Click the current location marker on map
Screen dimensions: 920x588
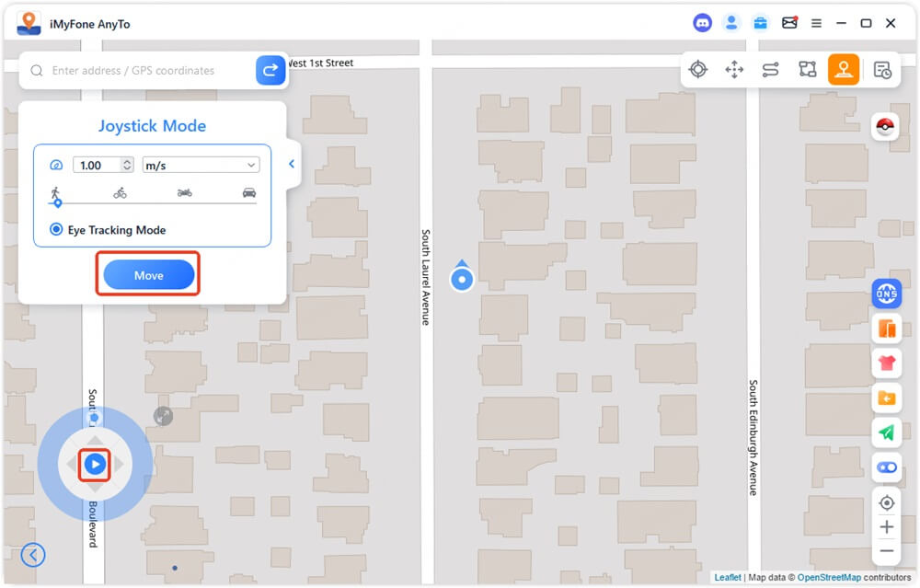[462, 279]
